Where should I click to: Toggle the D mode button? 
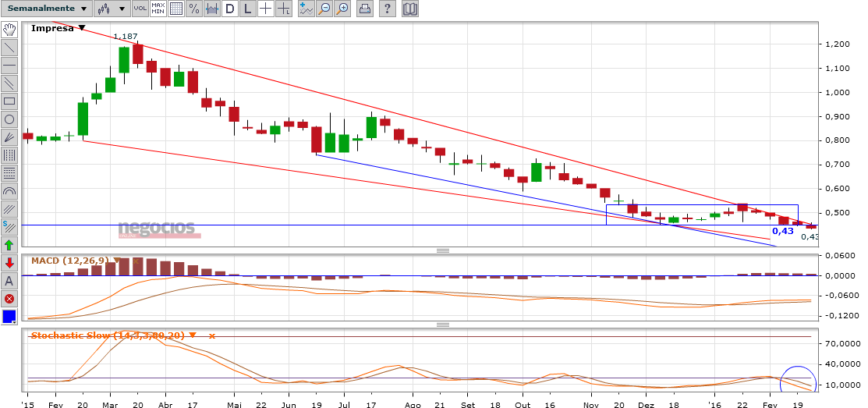click(230, 9)
